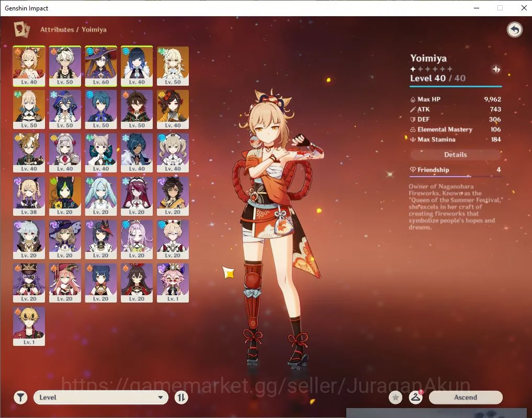The image size is (532, 418).
Task: Select Lynette Lv. 40 portrait
Action: click(101, 153)
